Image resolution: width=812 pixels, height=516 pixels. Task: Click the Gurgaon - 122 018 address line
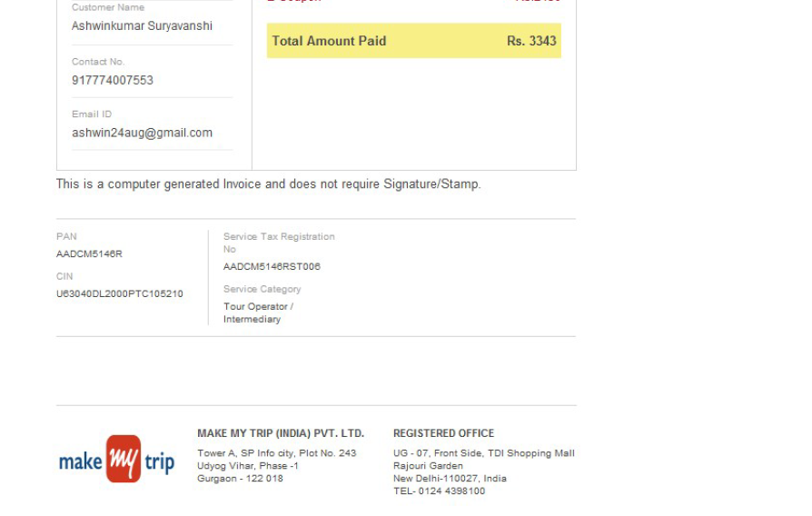pos(240,479)
